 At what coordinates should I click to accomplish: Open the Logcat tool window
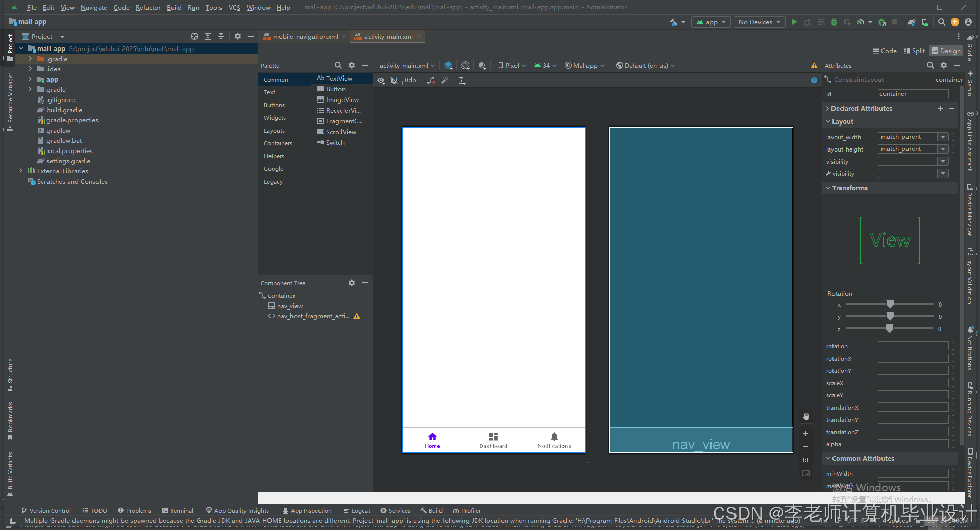tap(356, 510)
